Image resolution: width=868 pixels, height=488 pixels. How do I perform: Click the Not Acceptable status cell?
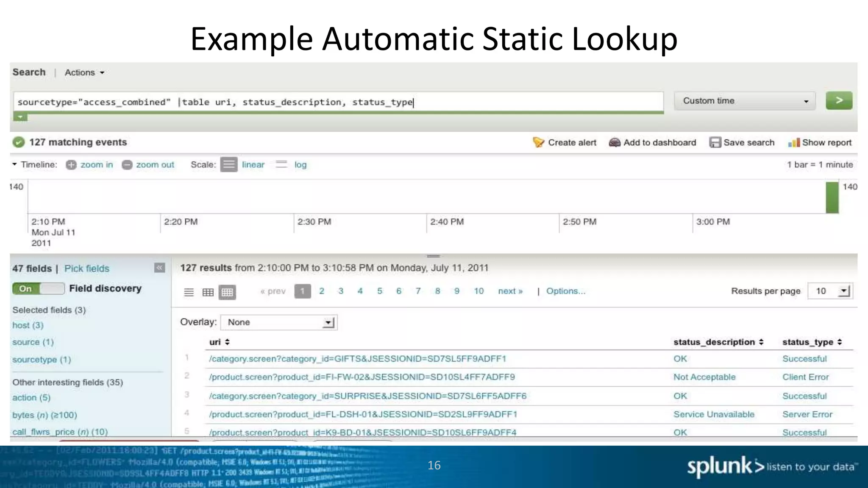pyautogui.click(x=704, y=377)
